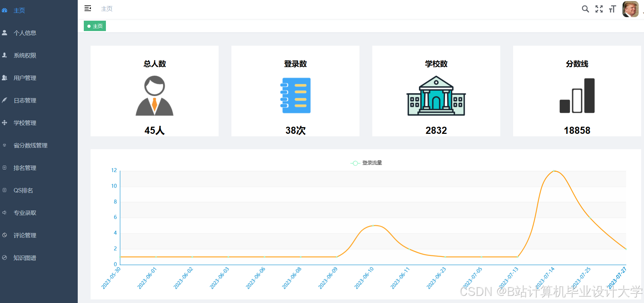Click the y-axis value 12
Screen dimensions: 644x303
[x=114, y=170]
